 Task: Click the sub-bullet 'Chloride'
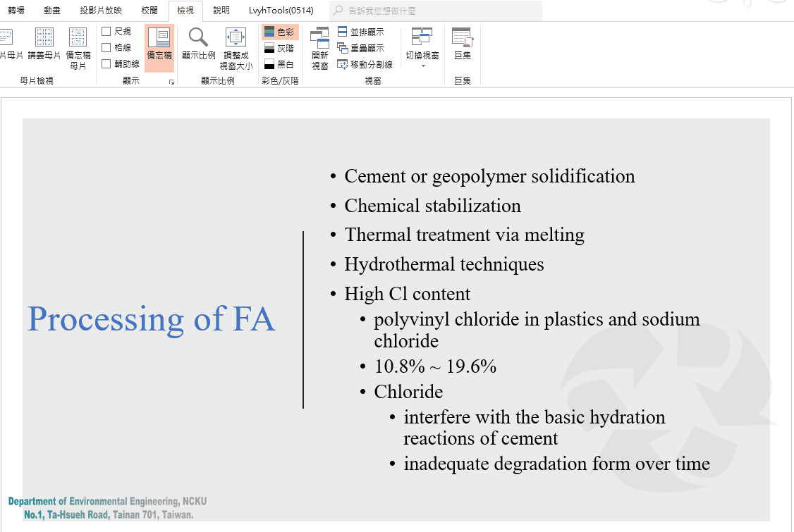click(408, 392)
